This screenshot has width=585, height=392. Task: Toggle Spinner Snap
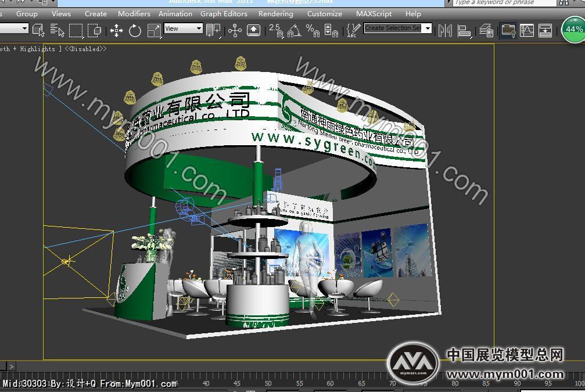(x=331, y=30)
